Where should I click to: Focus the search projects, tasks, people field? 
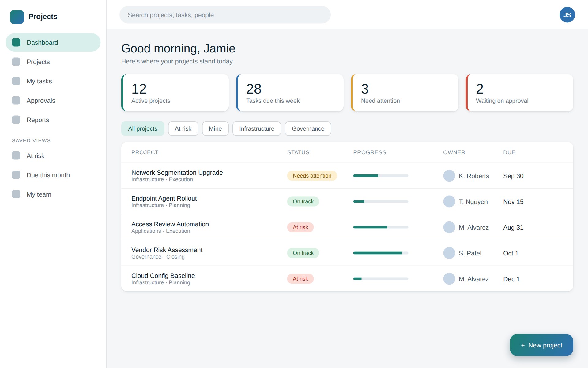[x=225, y=15]
